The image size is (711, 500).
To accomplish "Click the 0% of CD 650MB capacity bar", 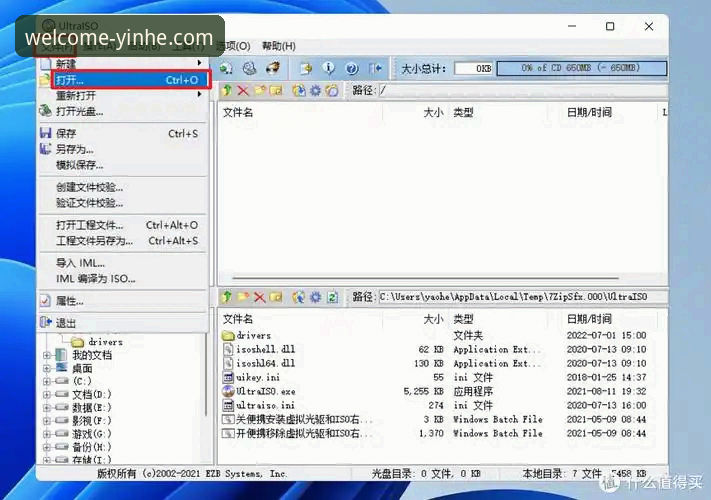I will click(x=581, y=68).
